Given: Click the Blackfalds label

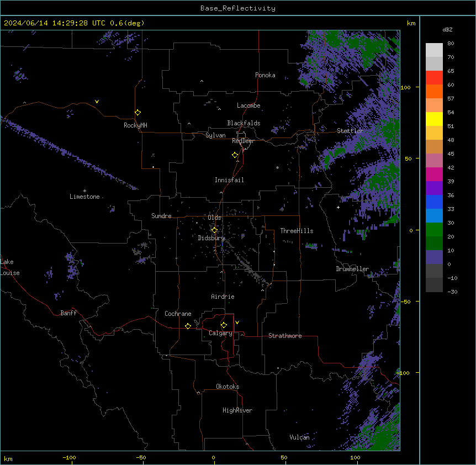Looking at the screenshot, I should click(244, 123).
